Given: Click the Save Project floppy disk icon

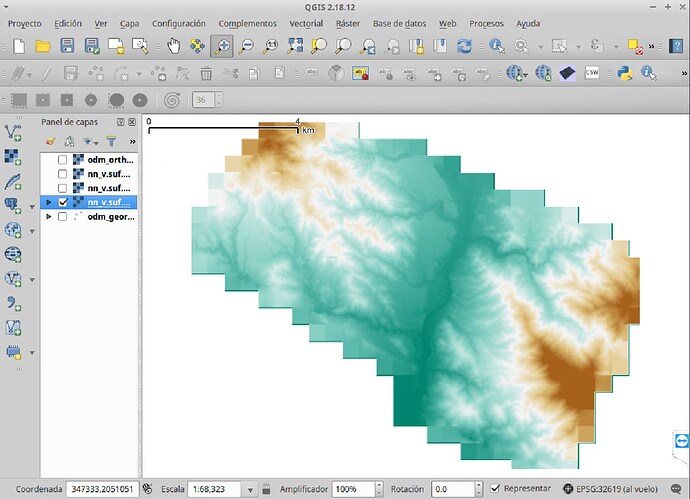Looking at the screenshot, I should coord(67,46).
